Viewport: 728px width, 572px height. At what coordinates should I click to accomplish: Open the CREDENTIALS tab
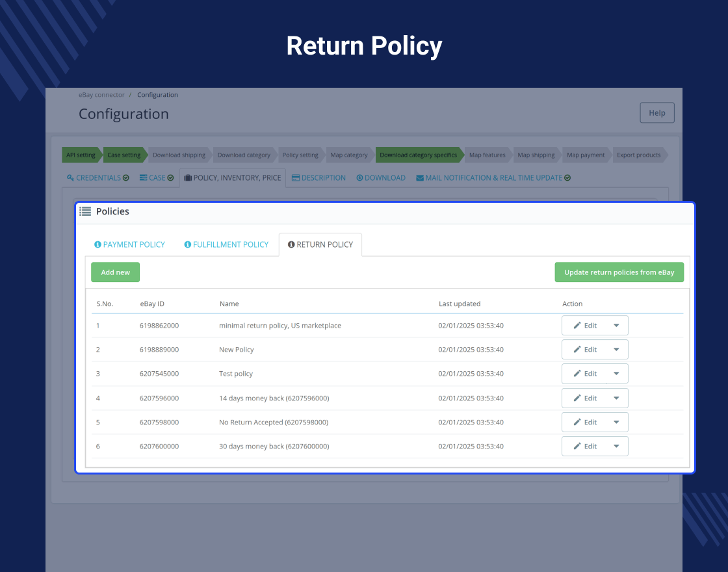coord(98,178)
